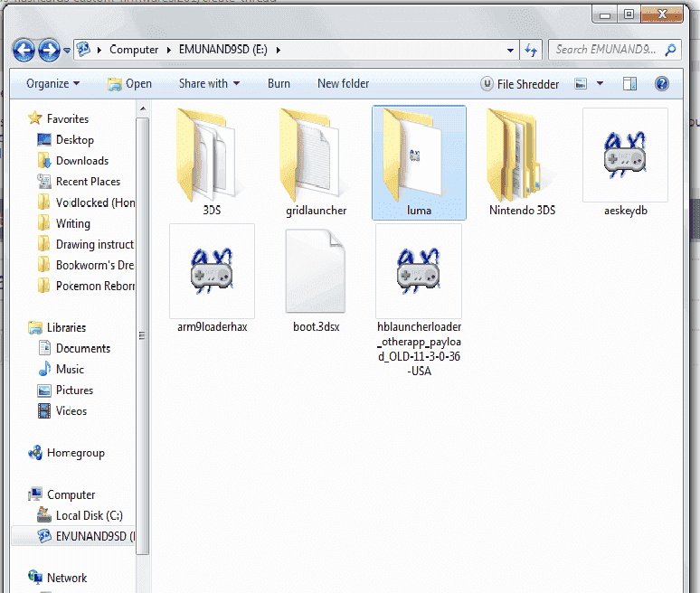Click drive icon in the address bar
The image size is (700, 593).
(84, 49)
